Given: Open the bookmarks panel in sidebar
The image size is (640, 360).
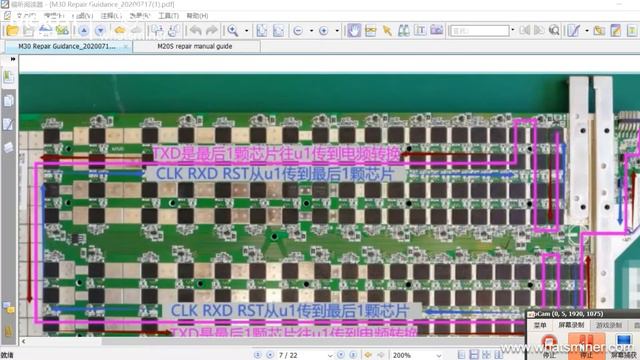Looking at the screenshot, I should [x=9, y=77].
